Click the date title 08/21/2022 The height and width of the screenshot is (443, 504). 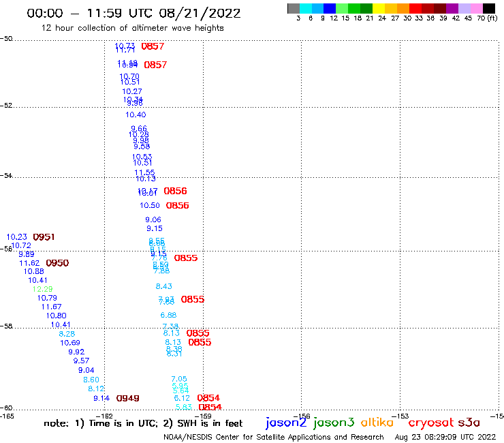(200, 14)
